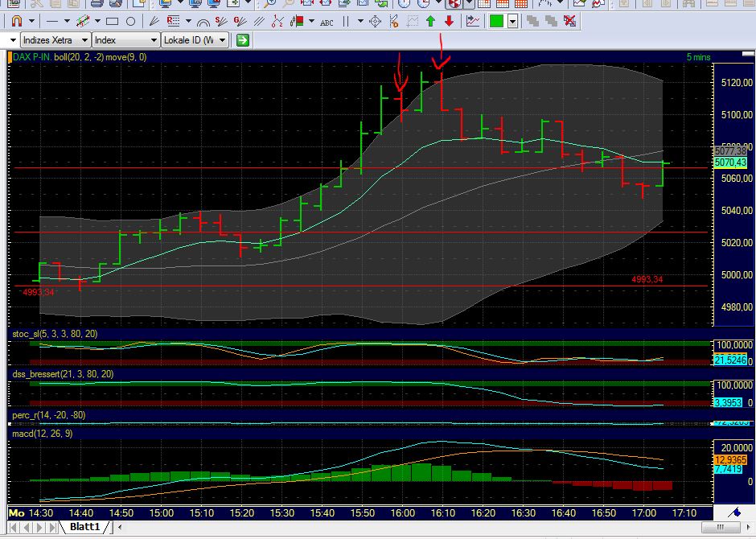Choose the ellipse drawing tool

point(131,22)
